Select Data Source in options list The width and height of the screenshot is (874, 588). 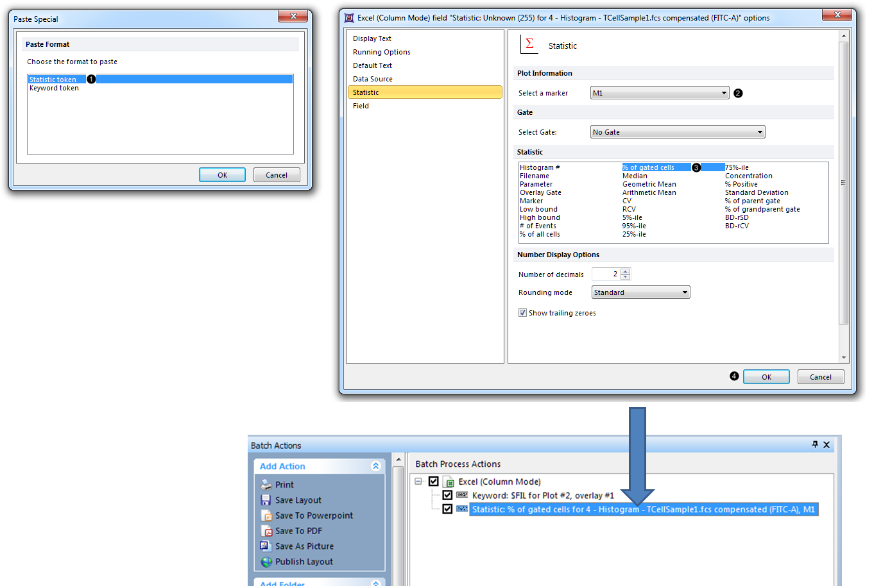373,79
